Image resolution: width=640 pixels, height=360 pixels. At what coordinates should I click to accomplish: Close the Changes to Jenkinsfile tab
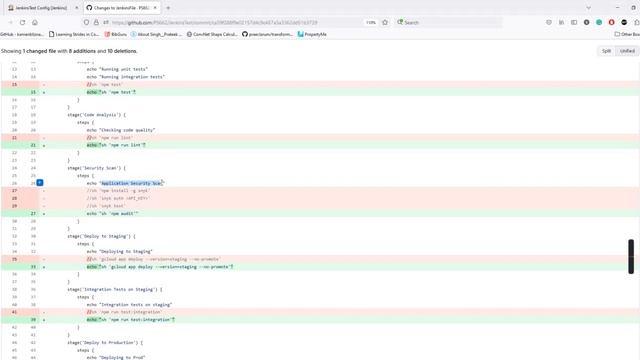tap(155, 8)
